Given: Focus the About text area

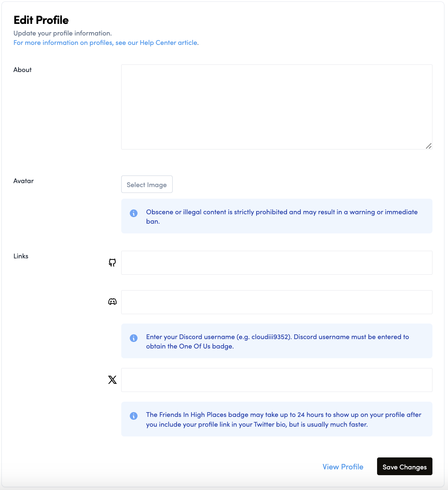Looking at the screenshot, I should click(277, 107).
